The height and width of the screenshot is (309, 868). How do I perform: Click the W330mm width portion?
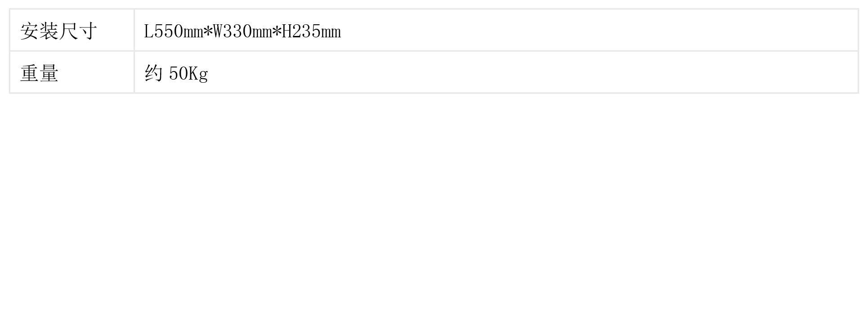(x=242, y=31)
